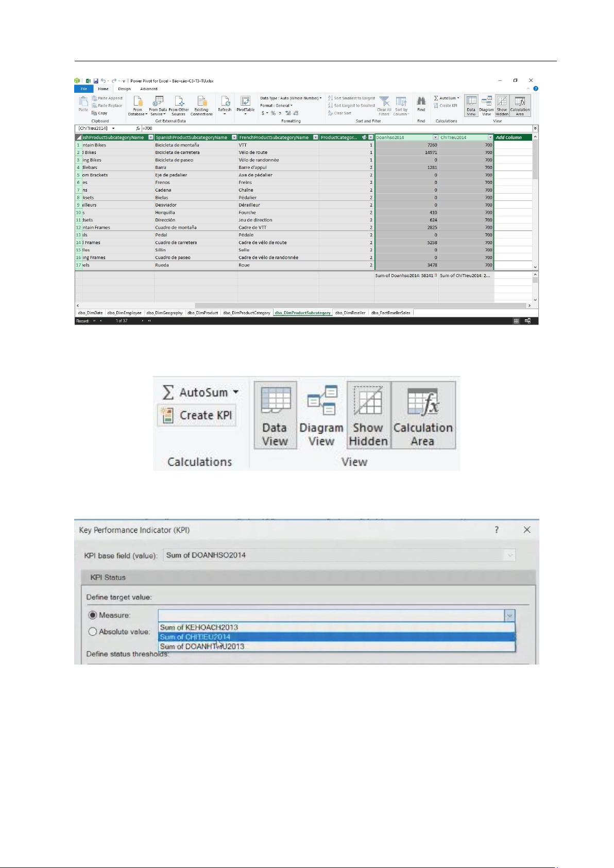Click the From Data Service icon
This screenshot has width=614, height=868.
point(158,102)
